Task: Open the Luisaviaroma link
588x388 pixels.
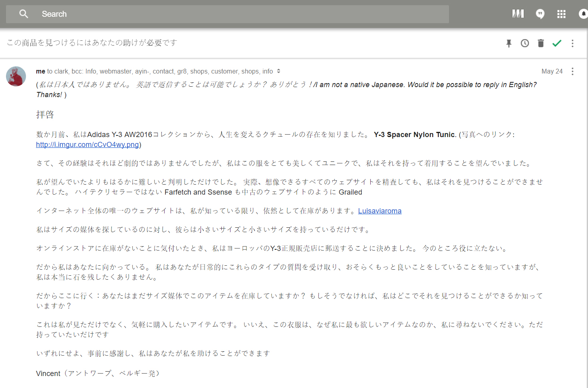Action: point(380,211)
